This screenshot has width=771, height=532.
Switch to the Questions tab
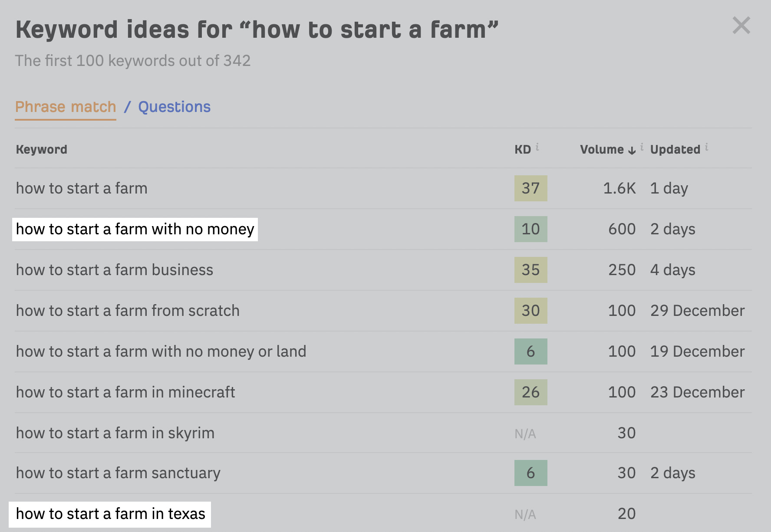[174, 106]
